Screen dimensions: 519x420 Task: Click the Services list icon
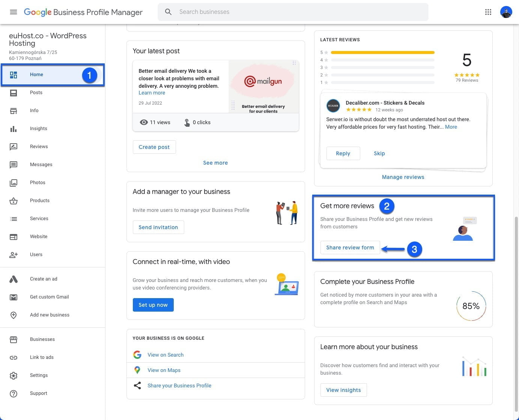14,219
